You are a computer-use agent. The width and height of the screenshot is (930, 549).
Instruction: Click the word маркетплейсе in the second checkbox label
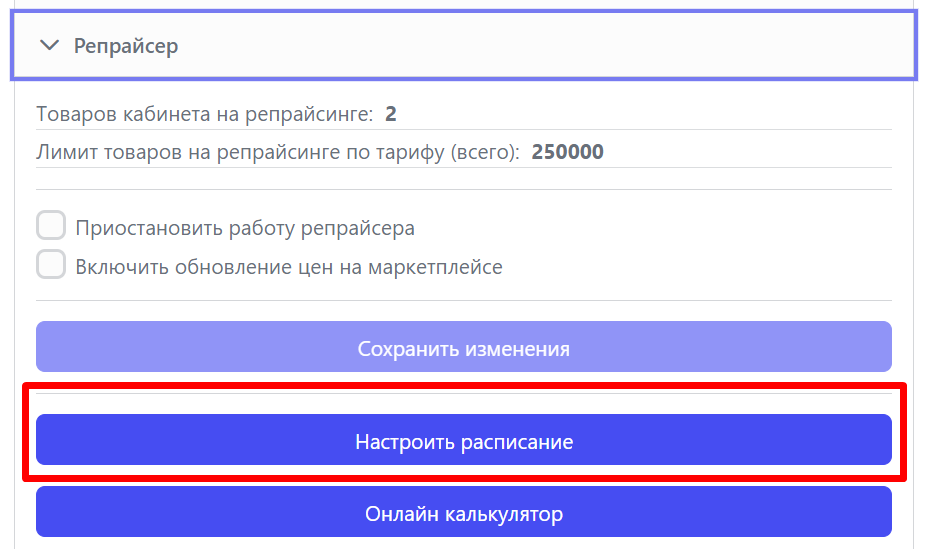pos(435,267)
